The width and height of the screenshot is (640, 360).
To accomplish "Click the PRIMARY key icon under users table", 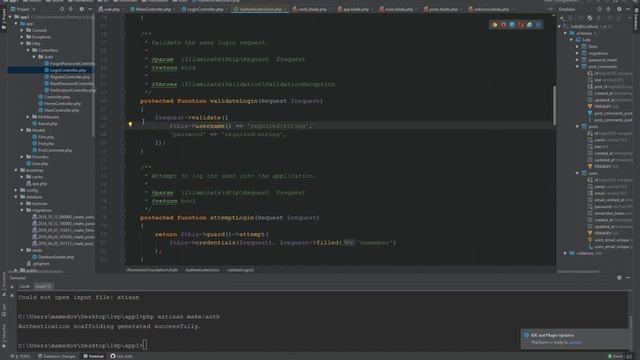I will (590, 233).
